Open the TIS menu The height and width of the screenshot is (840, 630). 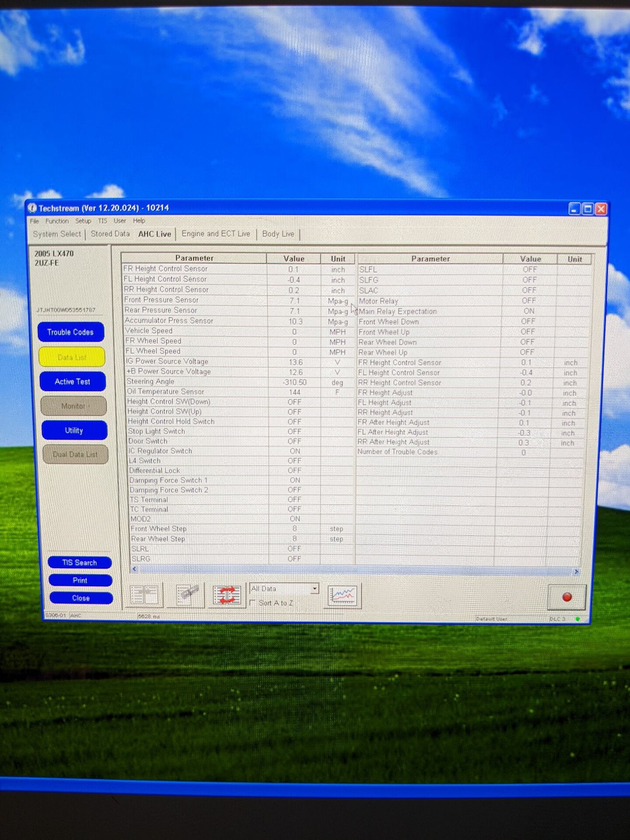pyautogui.click(x=102, y=221)
